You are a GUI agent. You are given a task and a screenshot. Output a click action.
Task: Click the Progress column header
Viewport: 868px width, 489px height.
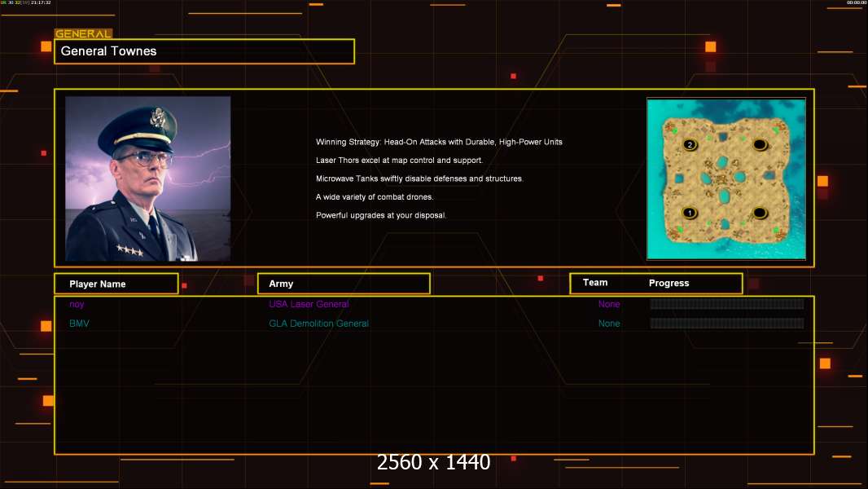pyautogui.click(x=669, y=283)
